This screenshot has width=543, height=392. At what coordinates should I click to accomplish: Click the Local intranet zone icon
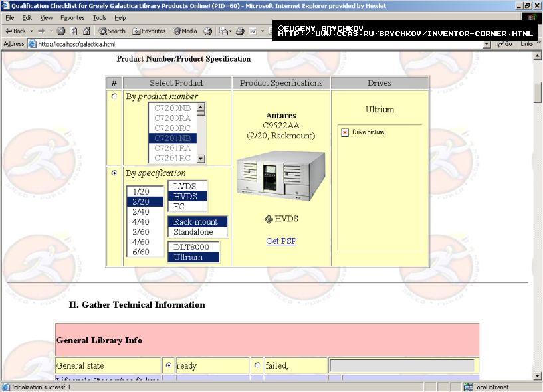[x=468, y=387]
